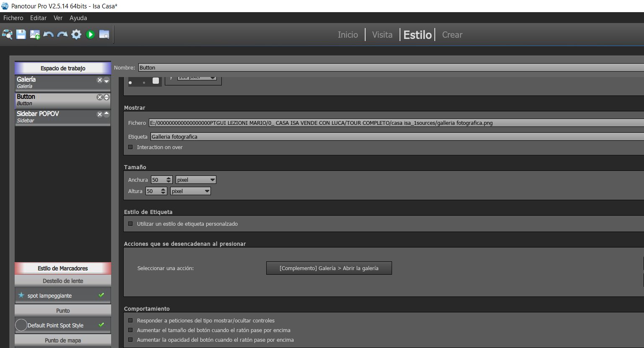Delete the Galería plugin using its X icon
Viewport: 644px width, 348px height.
tap(100, 80)
